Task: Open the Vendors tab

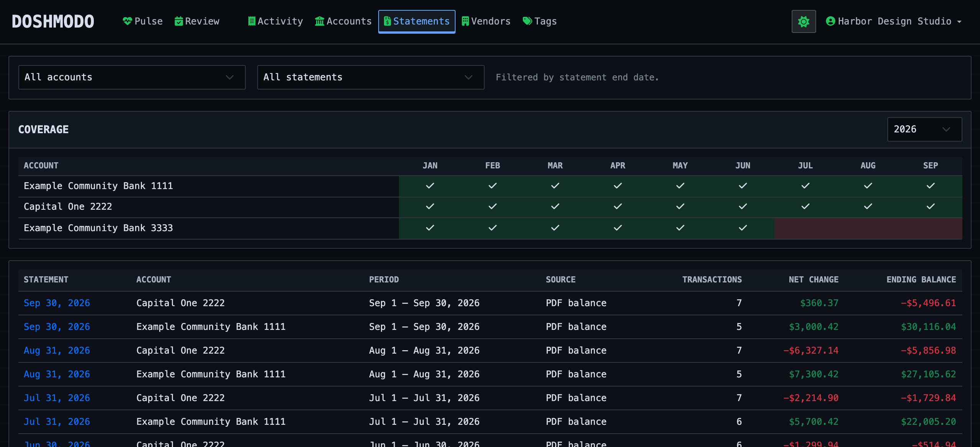Action: [x=486, y=21]
